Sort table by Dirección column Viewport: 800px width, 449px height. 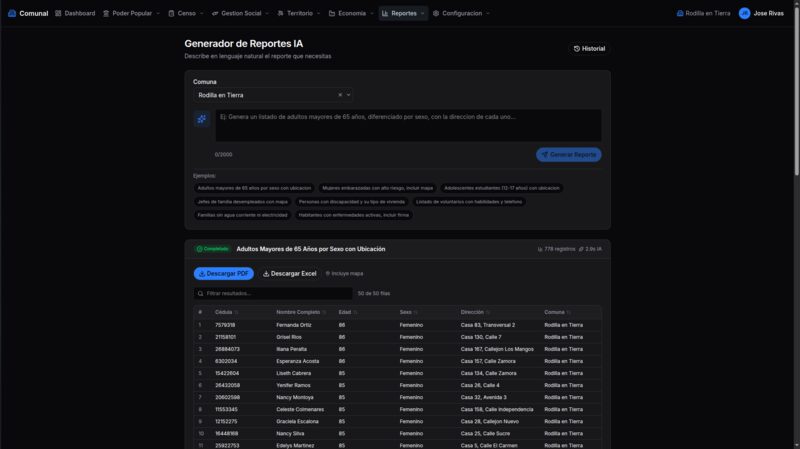point(475,312)
